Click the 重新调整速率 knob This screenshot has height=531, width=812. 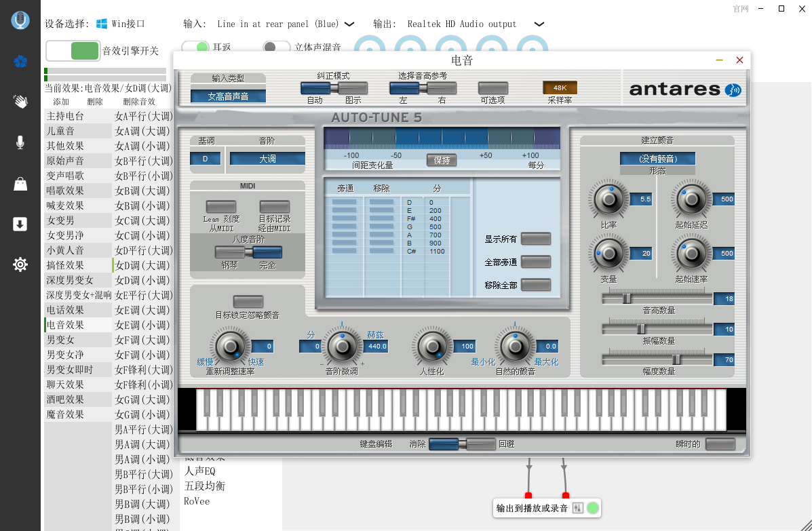click(231, 347)
